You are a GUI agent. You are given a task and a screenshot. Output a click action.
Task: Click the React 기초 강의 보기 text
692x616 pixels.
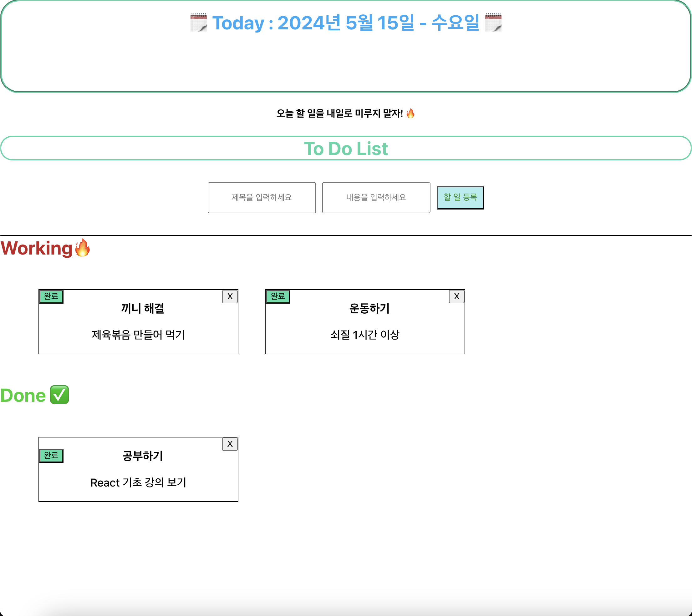[x=138, y=482]
